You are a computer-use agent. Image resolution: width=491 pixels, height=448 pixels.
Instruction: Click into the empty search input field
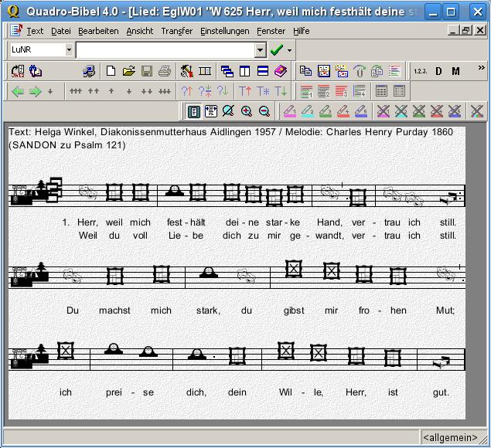tap(165, 50)
